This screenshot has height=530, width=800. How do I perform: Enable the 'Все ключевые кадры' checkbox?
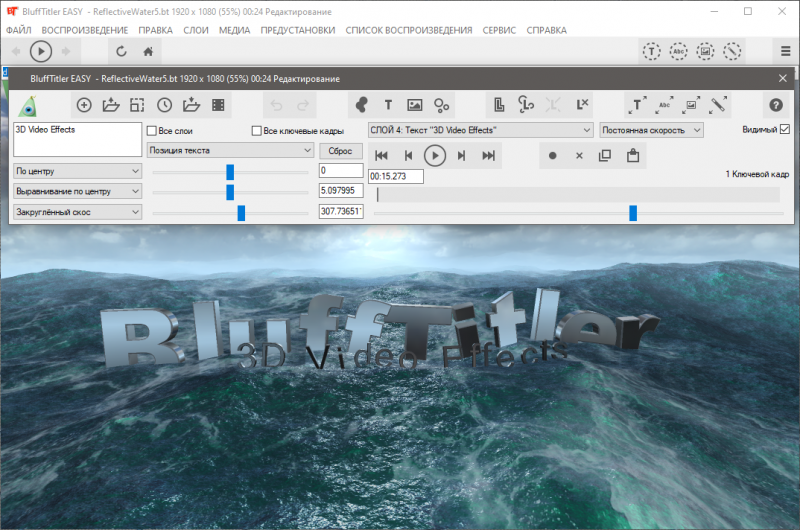point(257,130)
